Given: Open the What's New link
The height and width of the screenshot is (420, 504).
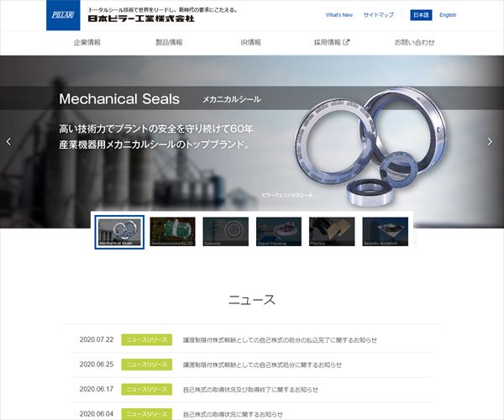Looking at the screenshot, I should pyautogui.click(x=339, y=15).
